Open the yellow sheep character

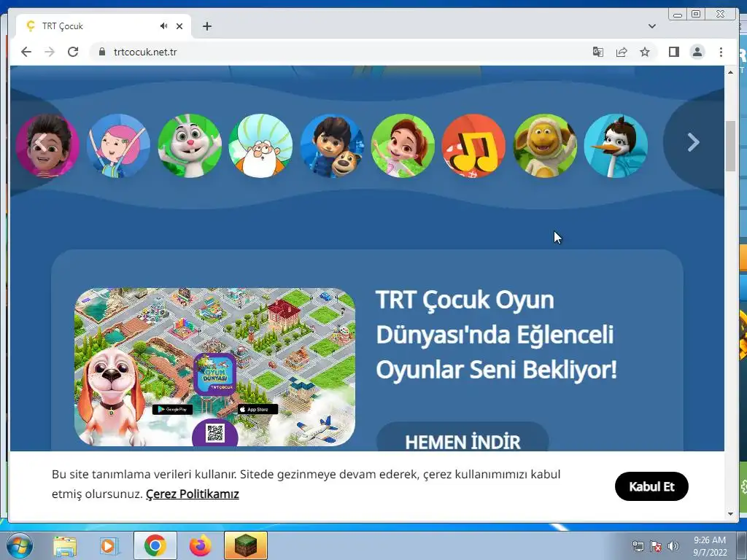click(x=545, y=146)
